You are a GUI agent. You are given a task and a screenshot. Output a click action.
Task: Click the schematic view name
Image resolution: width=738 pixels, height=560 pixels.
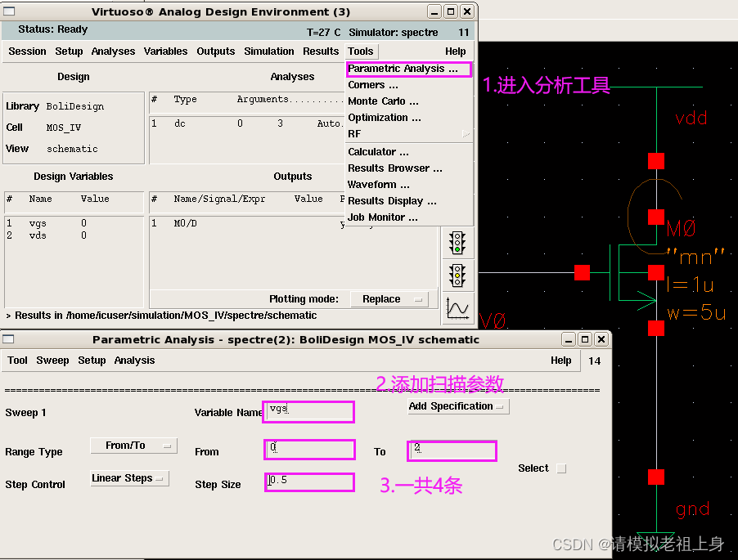pos(72,149)
